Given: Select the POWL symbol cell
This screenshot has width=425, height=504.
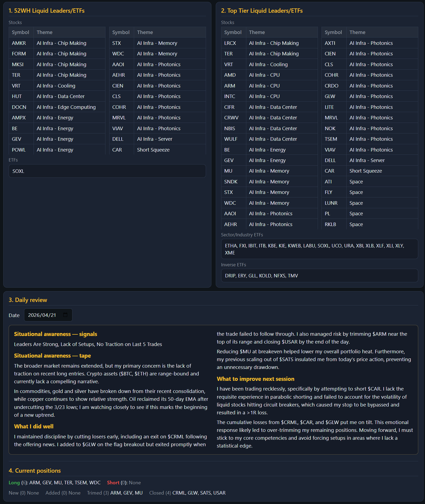Looking at the screenshot, I should (21, 150).
